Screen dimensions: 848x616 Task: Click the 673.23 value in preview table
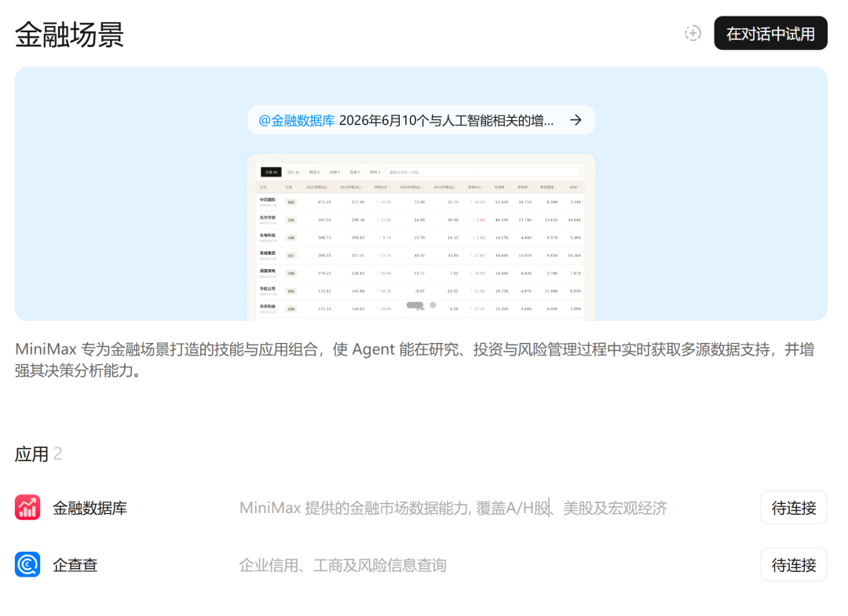(x=324, y=202)
